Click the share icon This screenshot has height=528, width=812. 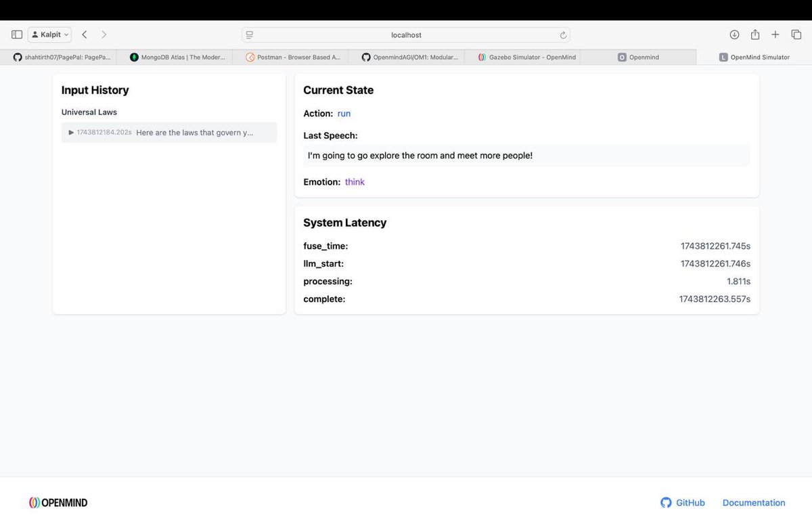(x=755, y=35)
